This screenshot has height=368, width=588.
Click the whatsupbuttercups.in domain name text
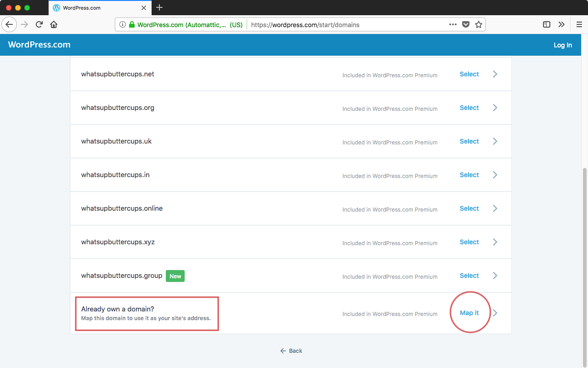pyautogui.click(x=115, y=175)
